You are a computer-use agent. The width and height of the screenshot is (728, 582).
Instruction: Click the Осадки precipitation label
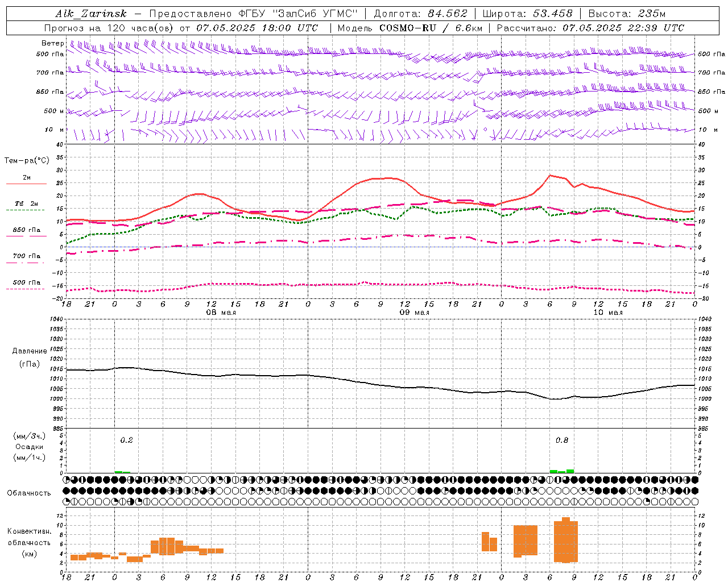click(29, 447)
